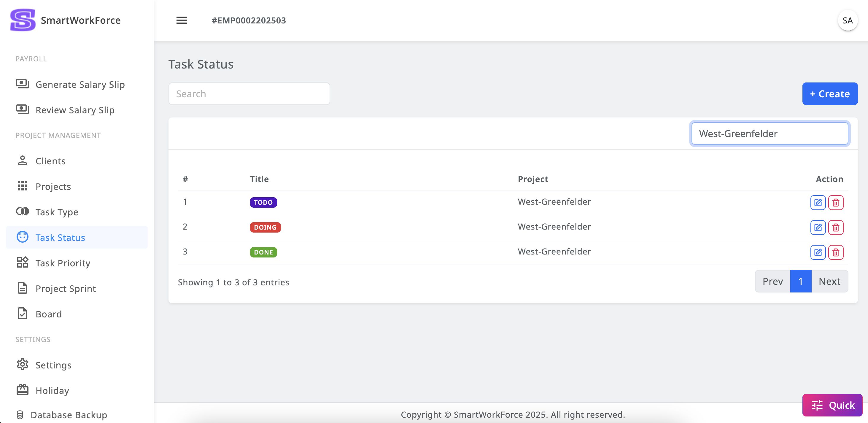Go to Project Sprint page
This screenshot has height=423, width=868.
pos(65,289)
